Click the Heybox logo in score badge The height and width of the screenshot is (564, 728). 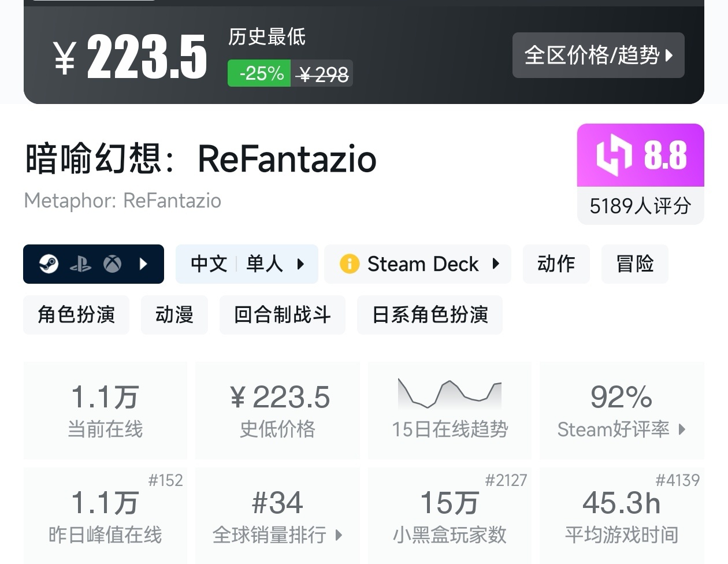[613, 155]
